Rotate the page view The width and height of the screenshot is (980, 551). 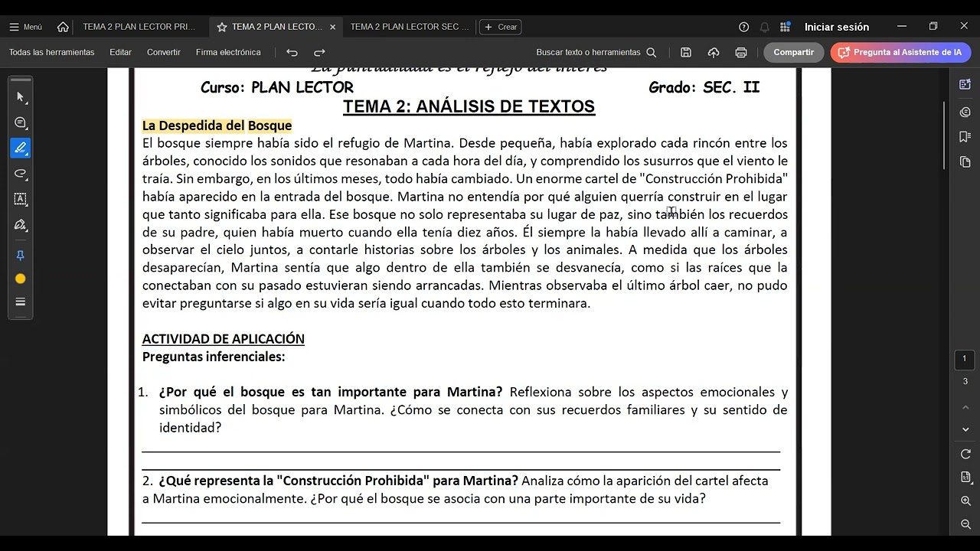click(965, 455)
